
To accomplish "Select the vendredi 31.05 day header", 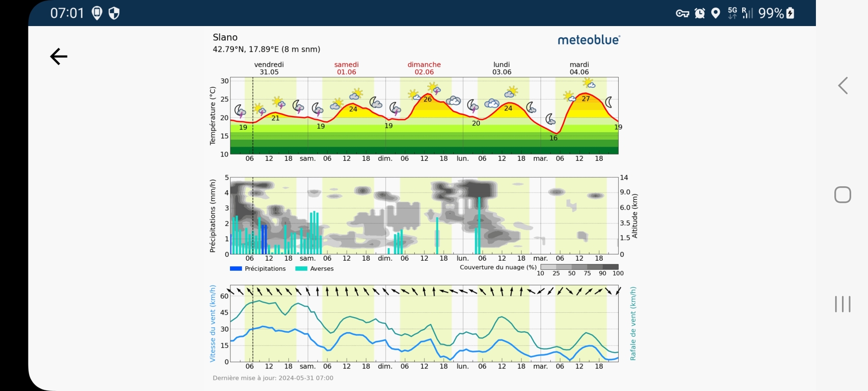I will tap(269, 68).
